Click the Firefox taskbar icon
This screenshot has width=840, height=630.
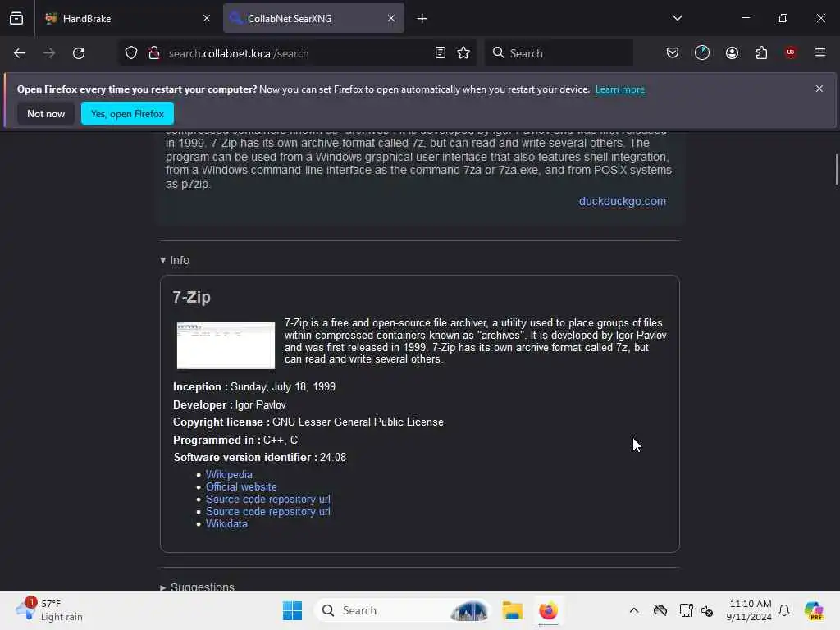548,610
